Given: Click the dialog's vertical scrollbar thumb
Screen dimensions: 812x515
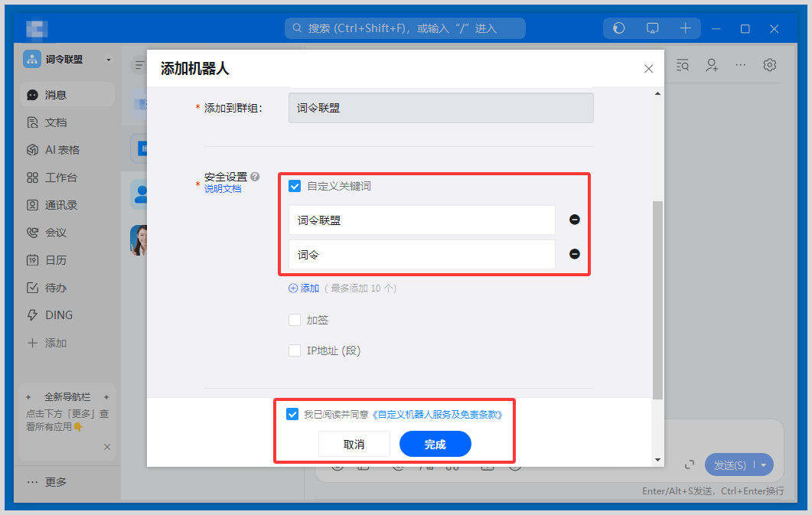Looking at the screenshot, I should [x=657, y=298].
